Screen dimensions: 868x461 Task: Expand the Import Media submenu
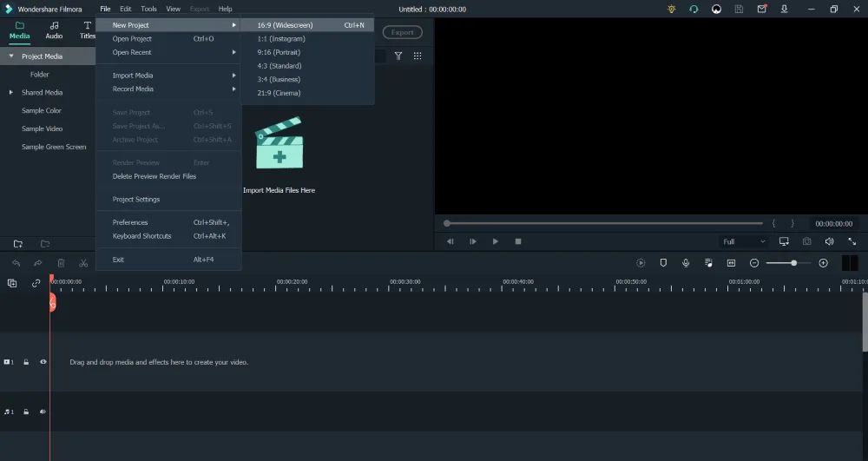(168, 76)
